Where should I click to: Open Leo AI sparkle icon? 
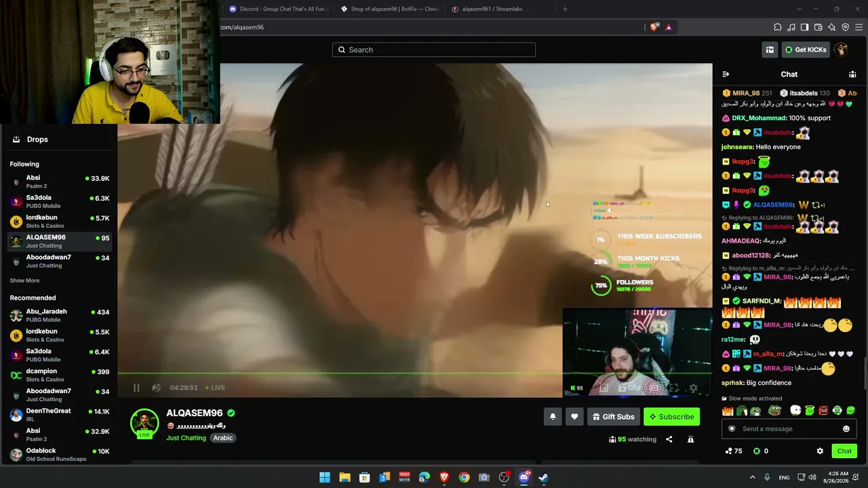point(831,27)
